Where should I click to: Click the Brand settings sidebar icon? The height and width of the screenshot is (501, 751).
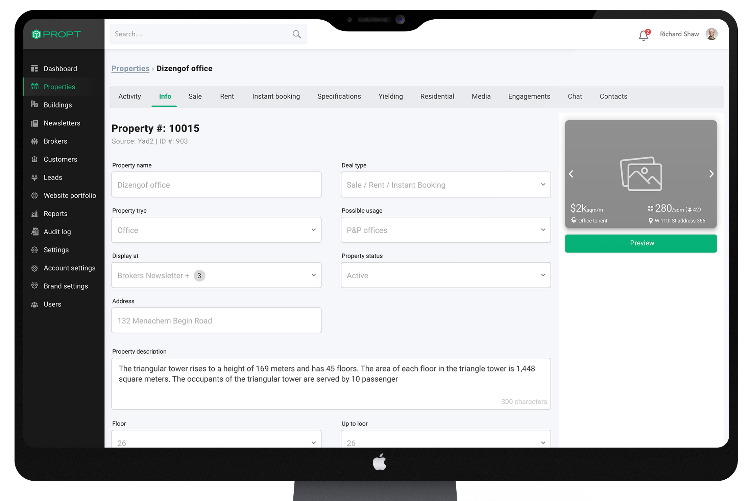pos(34,286)
